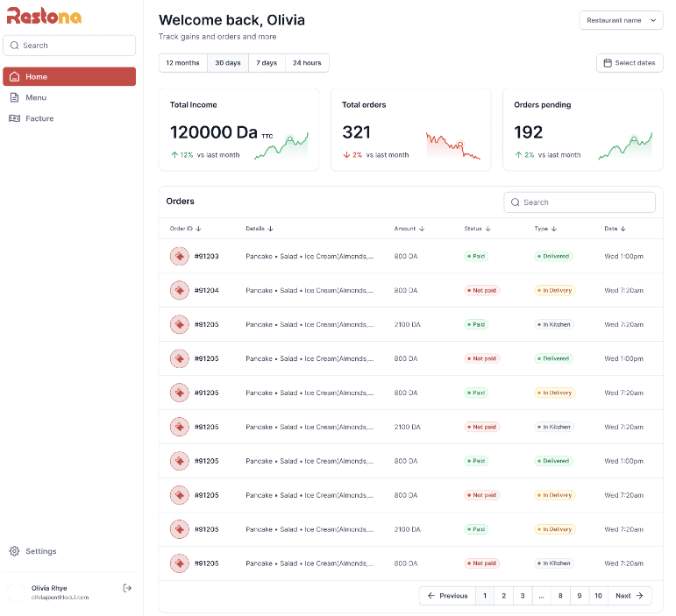Viewport: 676px width, 616px height.
Task: Click the logout icon beside Olivia Rhye
Action: pos(127,588)
